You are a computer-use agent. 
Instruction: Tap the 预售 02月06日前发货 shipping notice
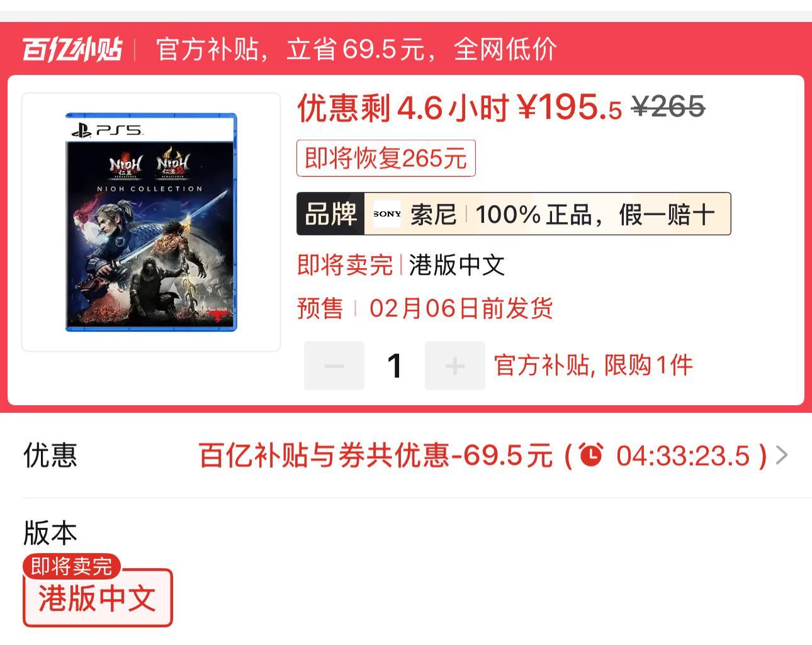click(x=425, y=308)
